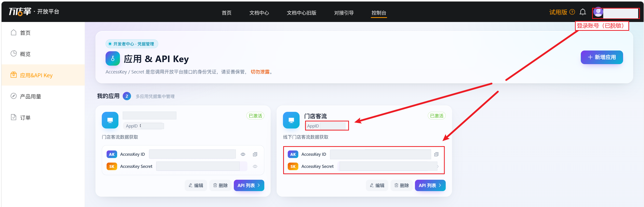Click the 已激活 status on the first app card
644x207 pixels.
pos(255,116)
